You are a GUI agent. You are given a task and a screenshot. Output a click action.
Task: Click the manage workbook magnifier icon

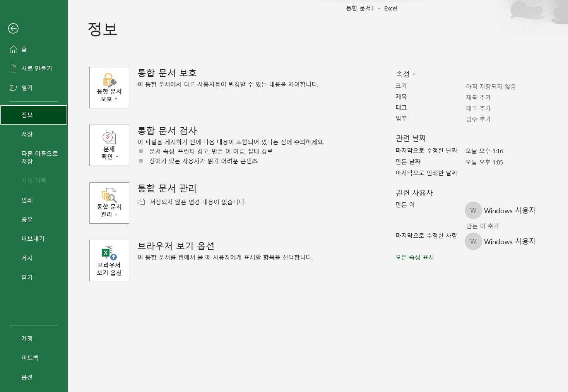click(109, 195)
